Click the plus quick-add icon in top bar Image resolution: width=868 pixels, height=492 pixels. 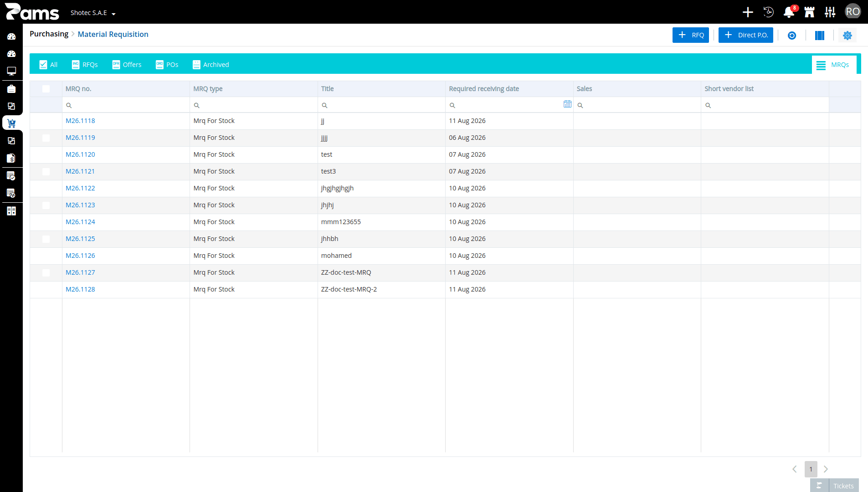748,12
